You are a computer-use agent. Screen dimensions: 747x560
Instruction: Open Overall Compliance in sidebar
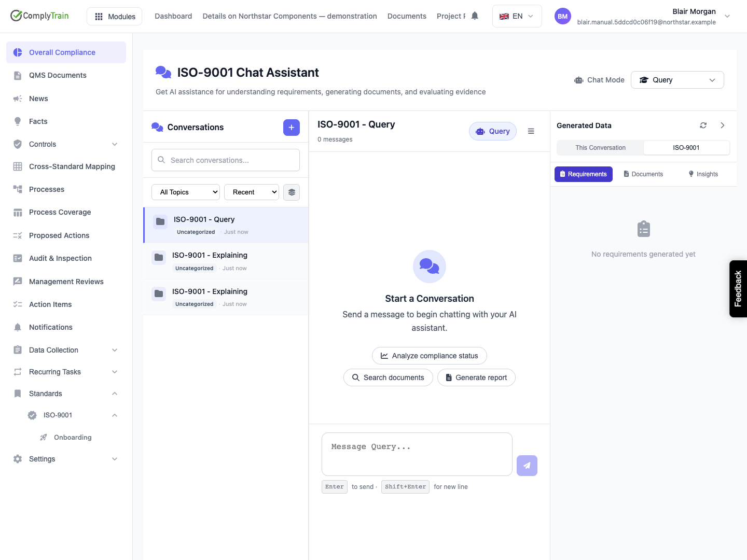click(x=66, y=52)
